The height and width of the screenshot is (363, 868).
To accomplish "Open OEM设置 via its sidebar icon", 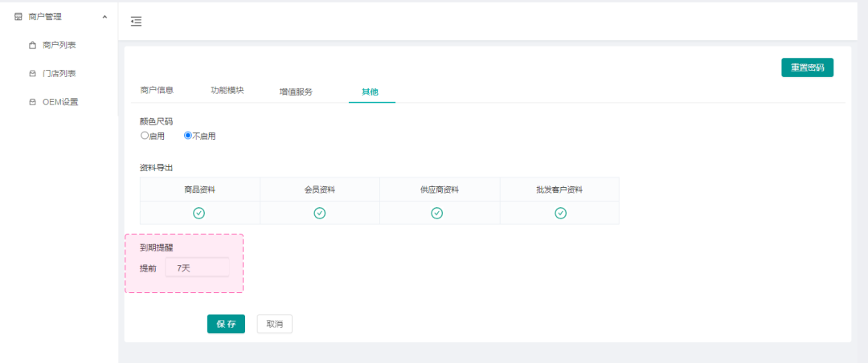I will (32, 102).
